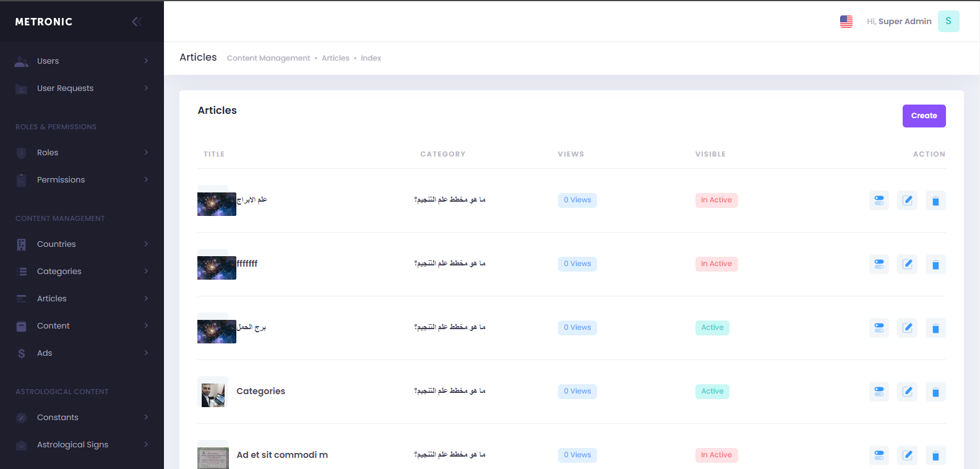
Task: Delete the 'Categories' article via trash icon
Action: (935, 392)
